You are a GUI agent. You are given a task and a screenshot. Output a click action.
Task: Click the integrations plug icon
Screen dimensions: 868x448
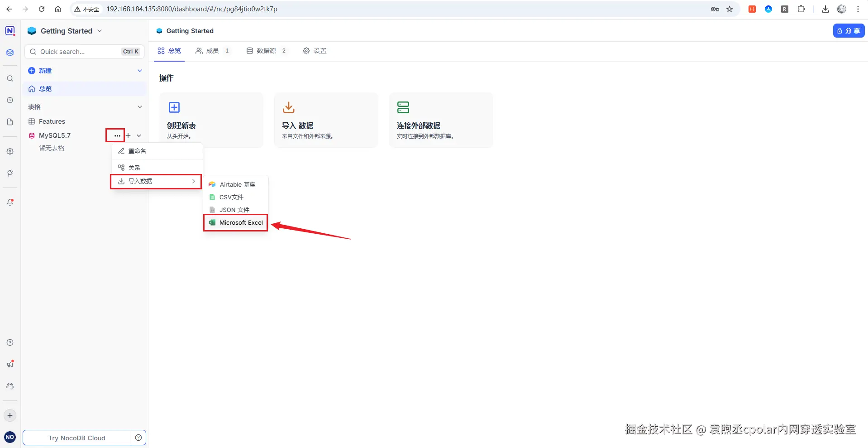[x=10, y=173]
